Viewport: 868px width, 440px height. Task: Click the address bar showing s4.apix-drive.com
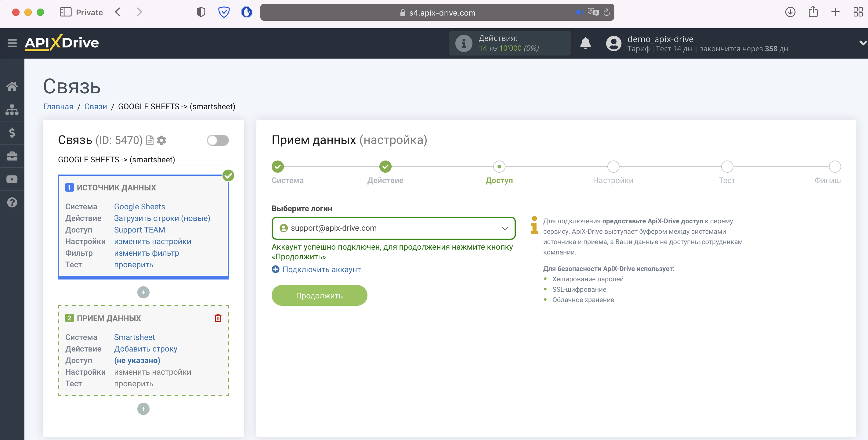coord(437,13)
